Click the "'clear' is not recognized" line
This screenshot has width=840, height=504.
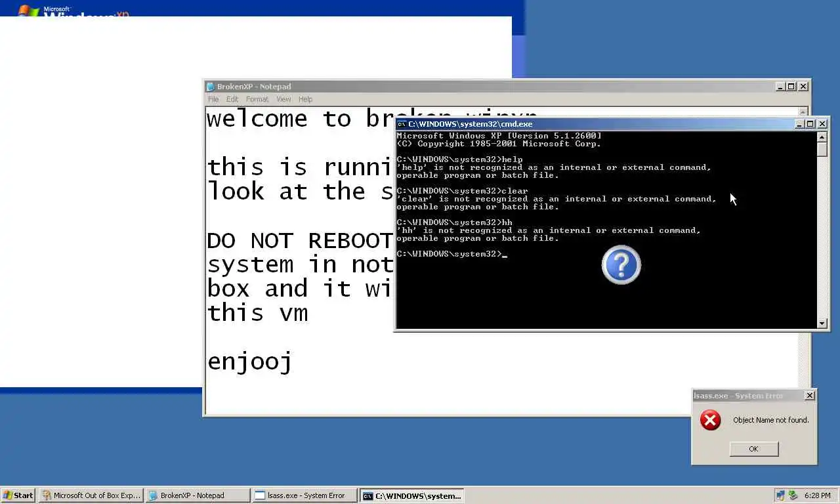coord(556,199)
